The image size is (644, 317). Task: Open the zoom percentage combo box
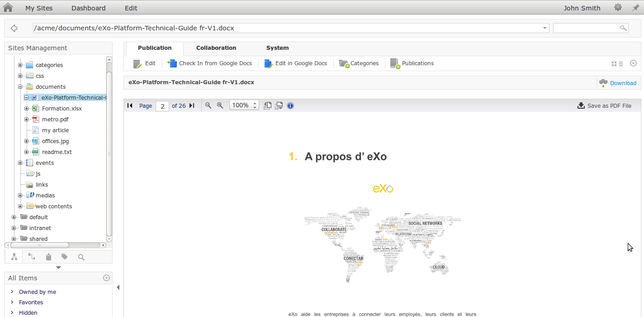244,106
